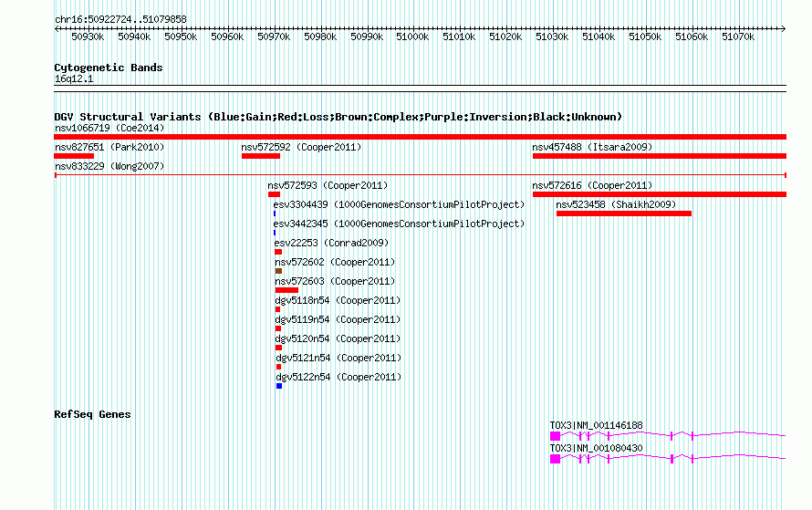Click the red bar beneath nsv572592
Screen dimensions: 812x510
[x=261, y=156]
